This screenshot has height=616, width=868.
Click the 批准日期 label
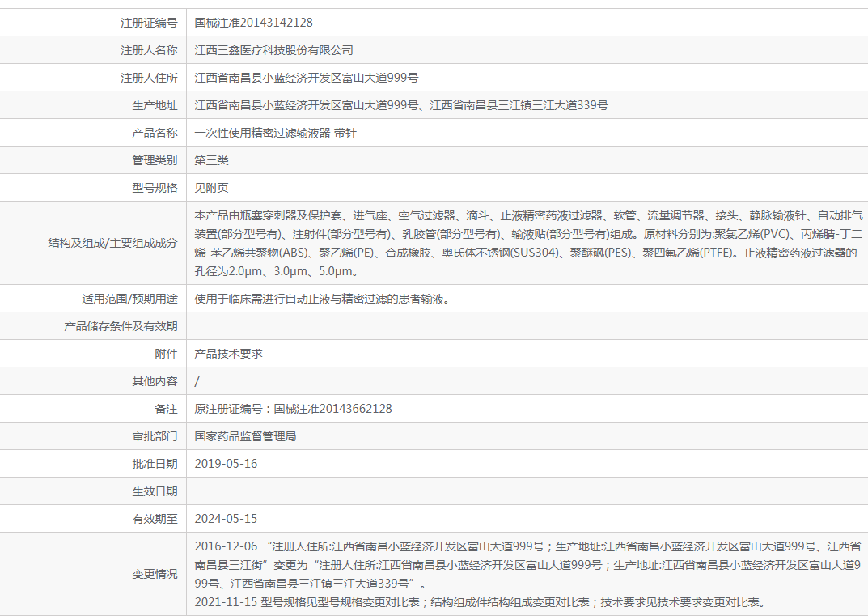155,464
